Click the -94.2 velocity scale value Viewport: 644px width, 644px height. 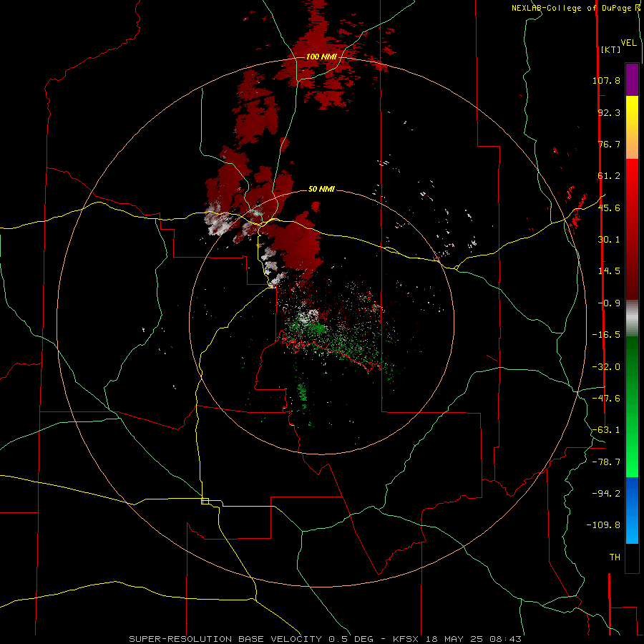606,493
